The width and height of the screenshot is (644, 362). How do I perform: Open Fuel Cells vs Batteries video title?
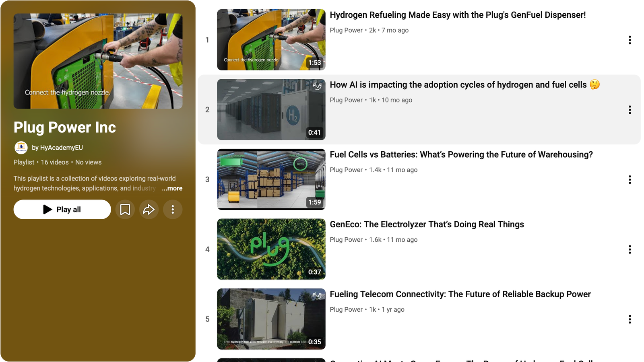pos(461,154)
